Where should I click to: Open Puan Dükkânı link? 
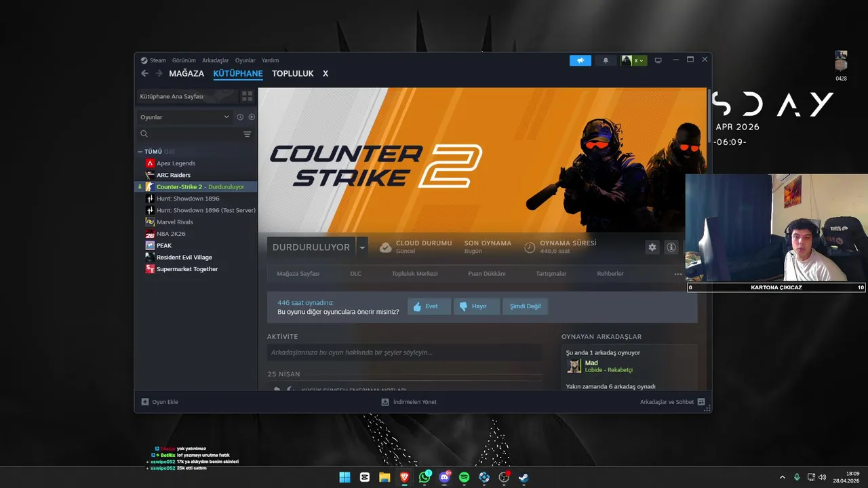[x=487, y=274]
